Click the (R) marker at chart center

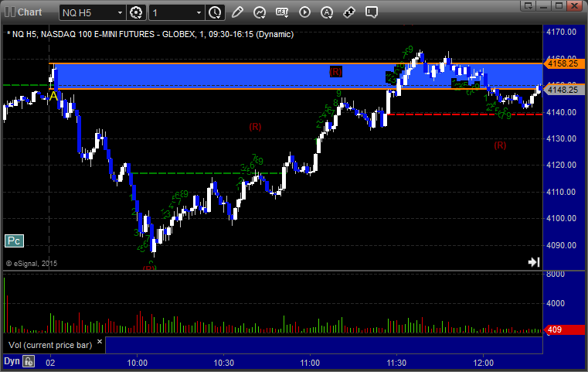tap(255, 127)
